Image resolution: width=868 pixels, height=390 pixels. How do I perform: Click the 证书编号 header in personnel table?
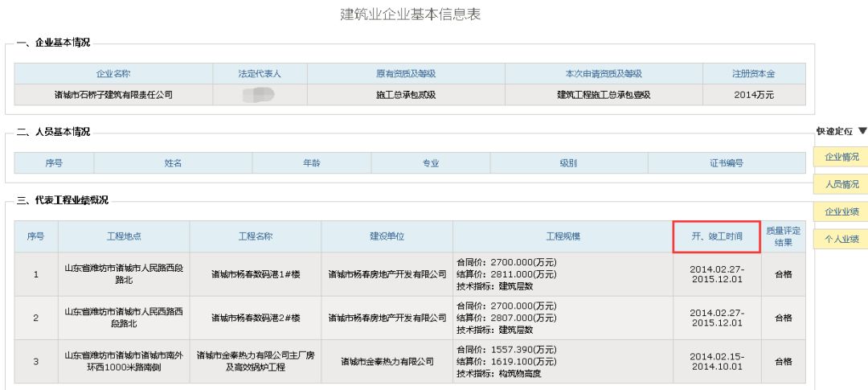pos(726,162)
